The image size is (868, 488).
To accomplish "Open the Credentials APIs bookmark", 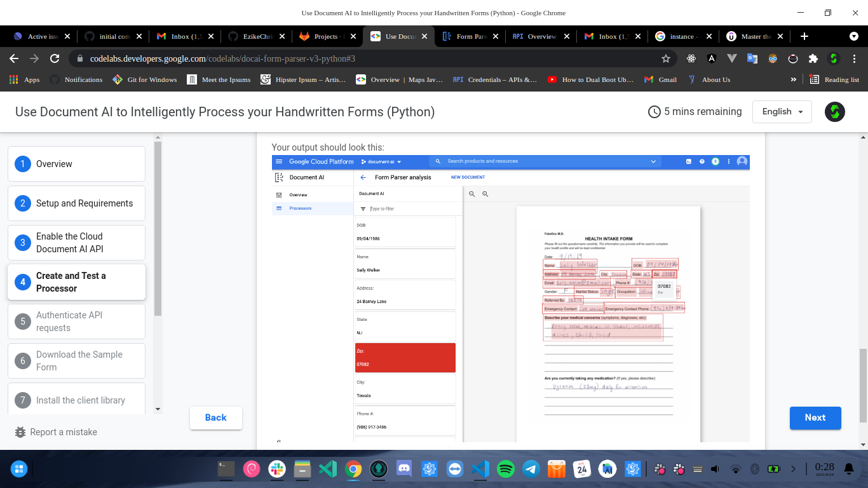I will [x=495, y=79].
